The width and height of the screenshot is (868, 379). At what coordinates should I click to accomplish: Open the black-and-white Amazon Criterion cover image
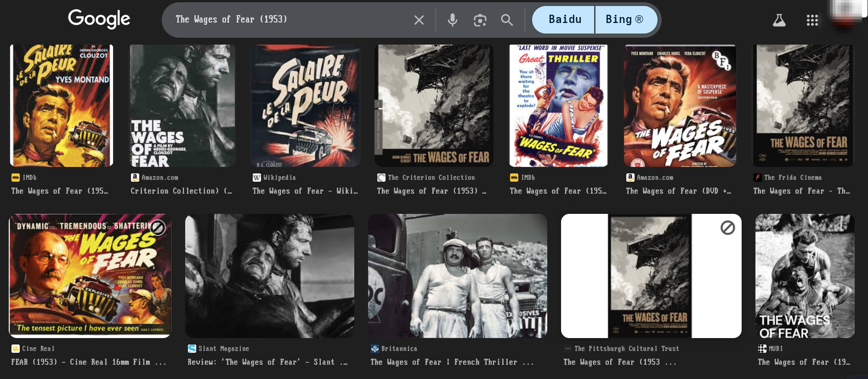click(182, 105)
